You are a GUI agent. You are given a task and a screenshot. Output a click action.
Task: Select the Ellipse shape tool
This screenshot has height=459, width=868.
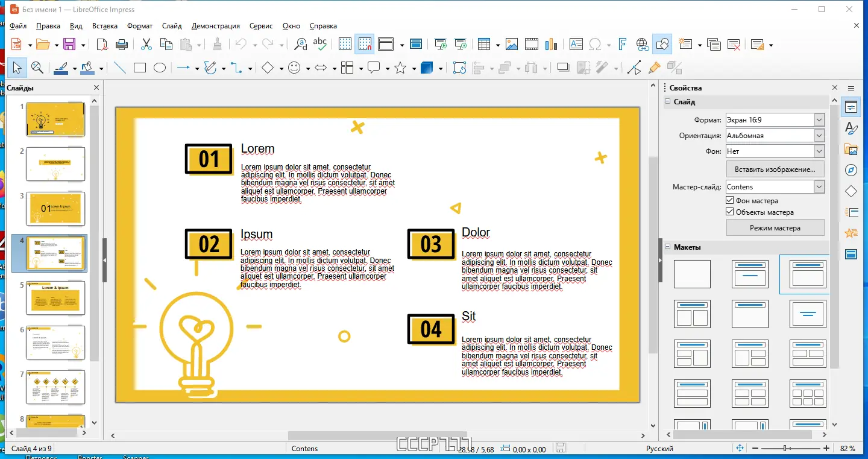click(160, 68)
